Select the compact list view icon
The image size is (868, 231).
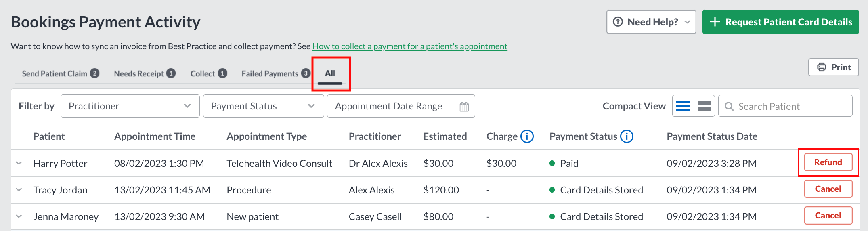(x=683, y=106)
